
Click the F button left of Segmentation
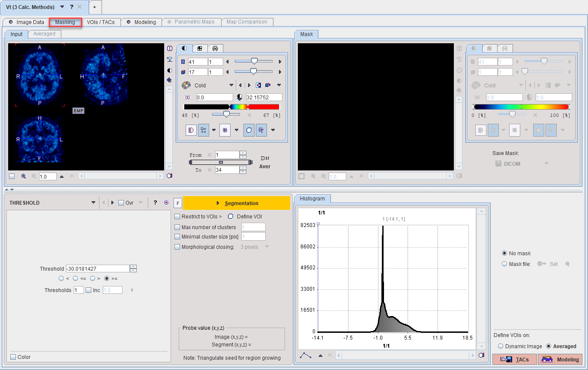pos(177,203)
